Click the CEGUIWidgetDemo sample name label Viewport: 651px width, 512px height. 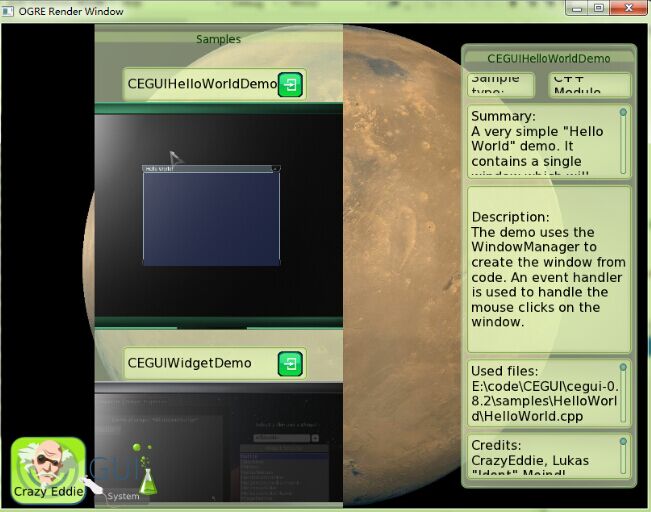click(189, 363)
